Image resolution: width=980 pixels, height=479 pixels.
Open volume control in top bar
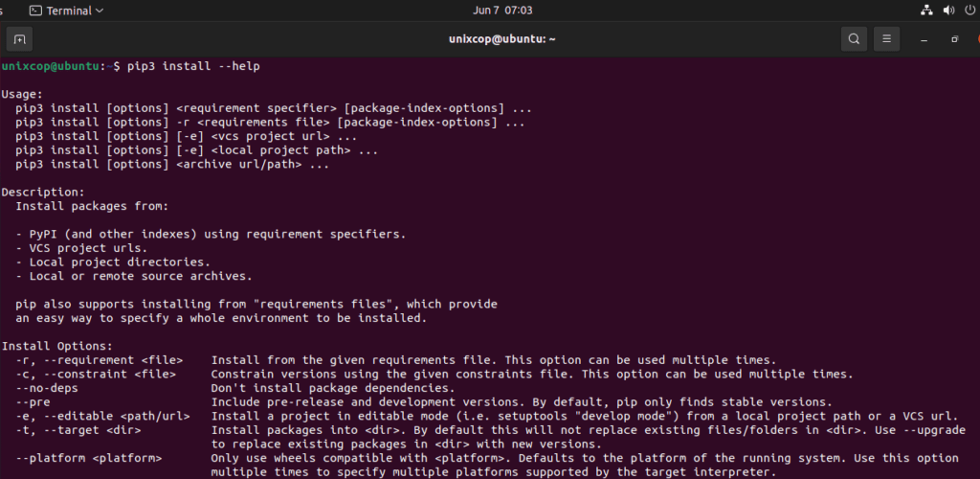[948, 10]
